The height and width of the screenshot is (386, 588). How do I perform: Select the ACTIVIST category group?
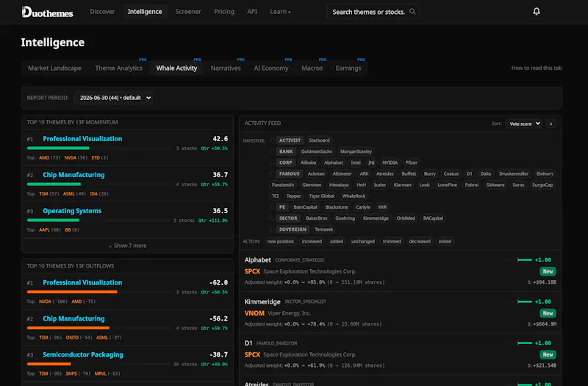[x=290, y=140]
